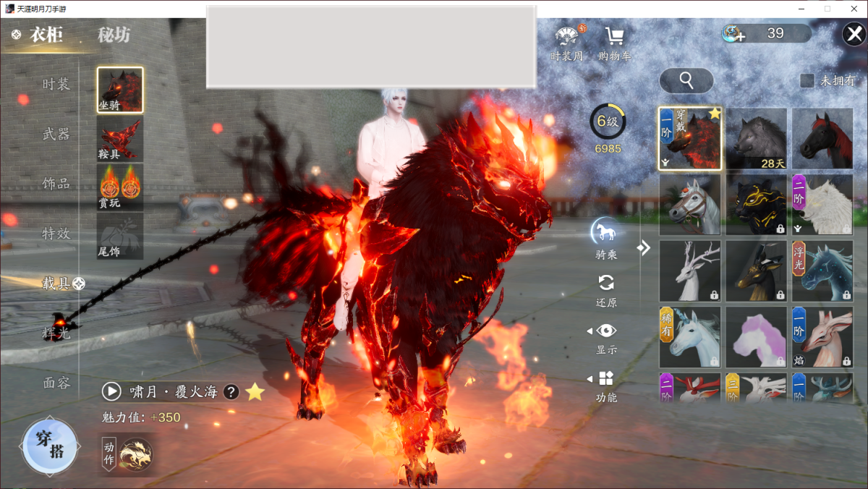
Task: Select the 二阶 white wolf mount
Action: (x=822, y=205)
